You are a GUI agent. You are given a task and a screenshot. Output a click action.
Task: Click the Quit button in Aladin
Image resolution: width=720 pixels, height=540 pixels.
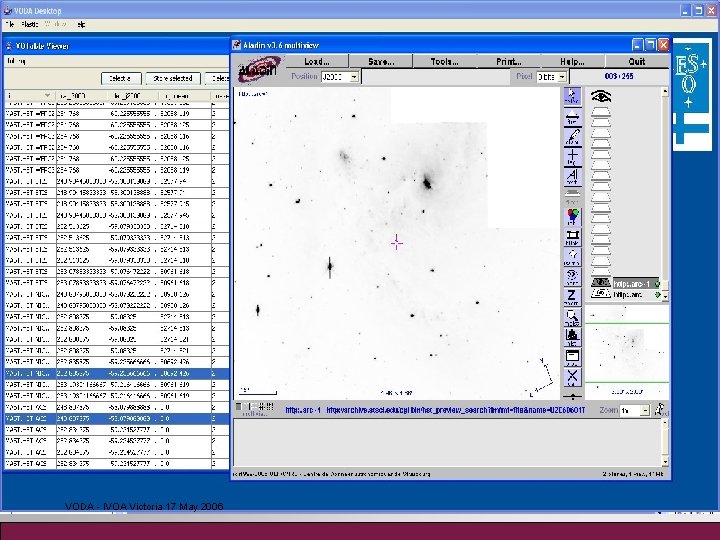(637, 62)
